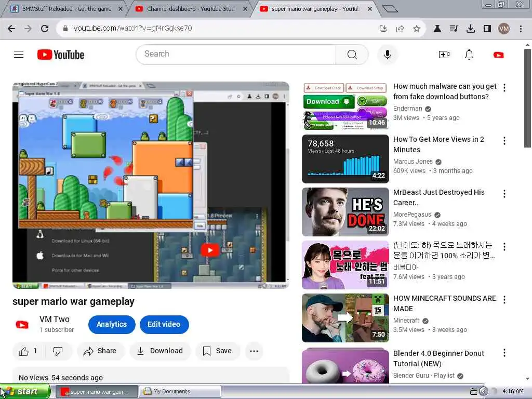Image resolution: width=532 pixels, height=399 pixels.
Task: Go to YouTube home via logo
Action: [x=61, y=55]
